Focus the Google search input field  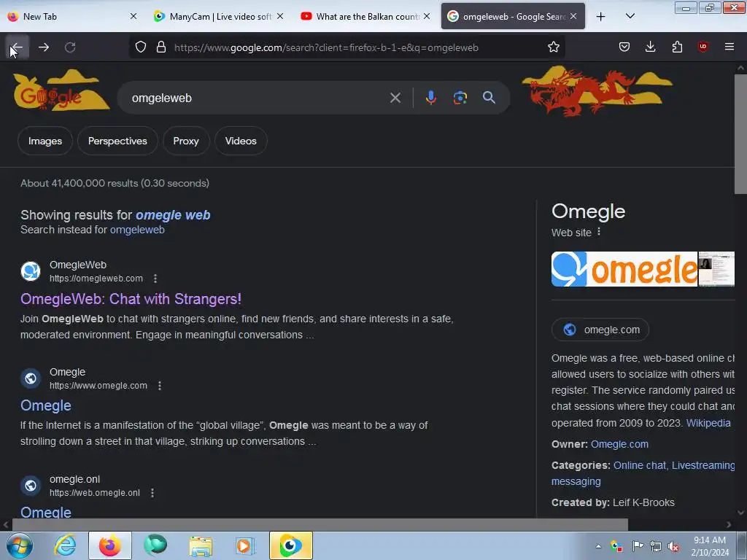click(258, 98)
